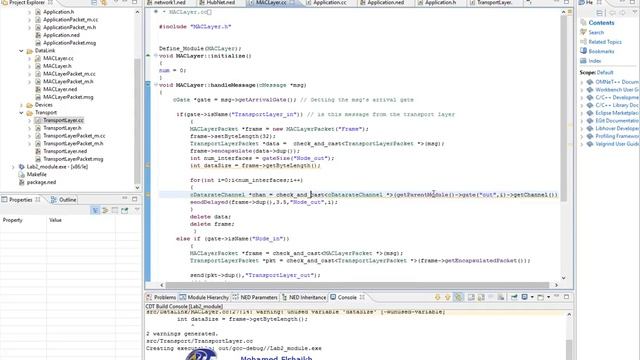The width and height of the screenshot is (640, 360).
Task: Expand the Lab2_module.exe tree node
Action: 13,167
